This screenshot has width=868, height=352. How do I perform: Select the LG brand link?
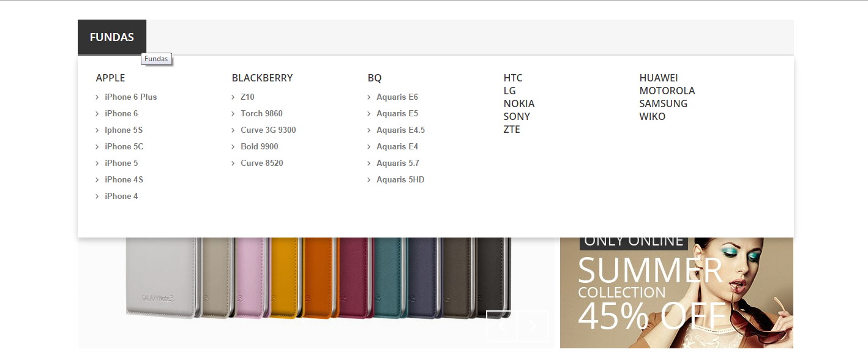pyautogui.click(x=510, y=91)
